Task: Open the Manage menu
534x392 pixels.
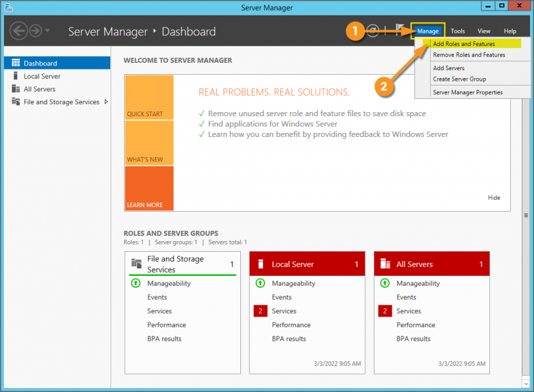Action: [x=428, y=31]
